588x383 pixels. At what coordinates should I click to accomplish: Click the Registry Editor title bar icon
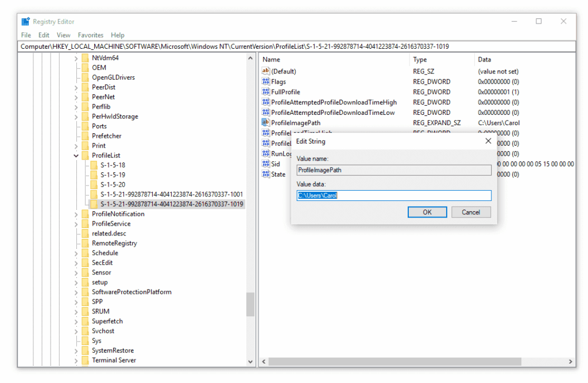click(x=25, y=21)
